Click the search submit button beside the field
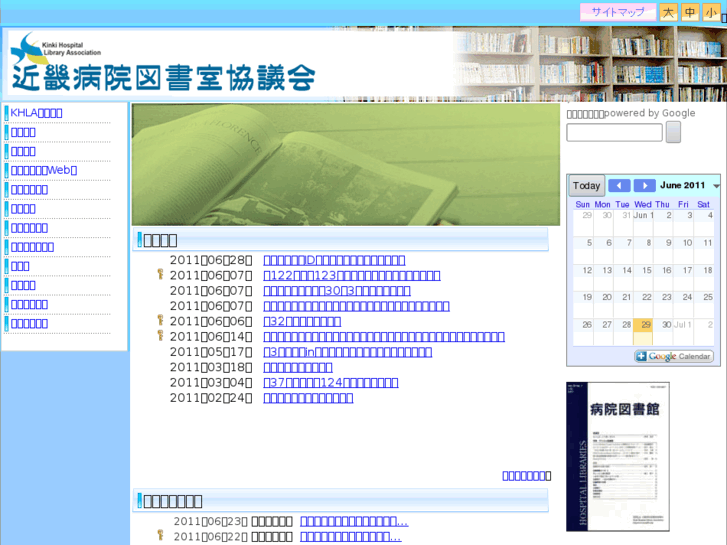The image size is (727, 545). point(673,132)
